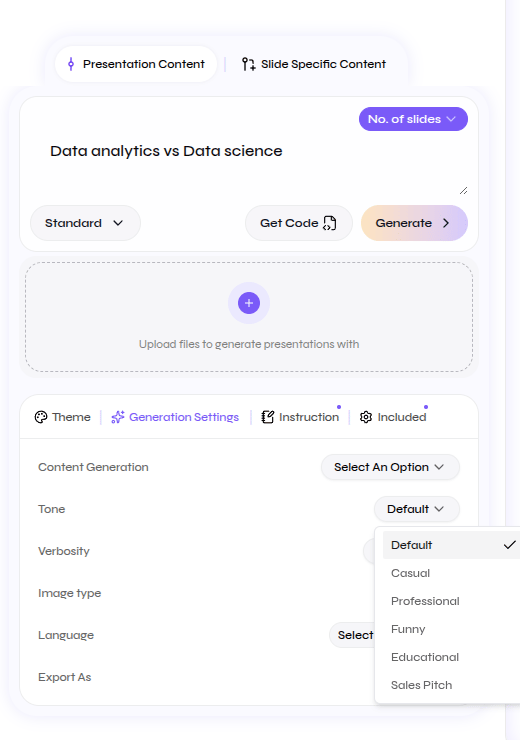Open the No. of slides dropdown
The height and width of the screenshot is (740, 520).
tap(413, 119)
